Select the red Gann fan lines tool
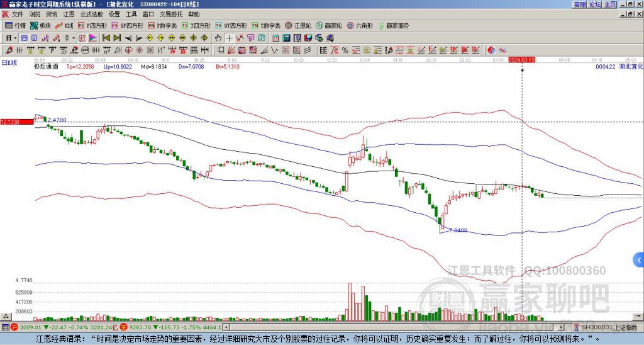This screenshot has height=345, width=644. 231,50
